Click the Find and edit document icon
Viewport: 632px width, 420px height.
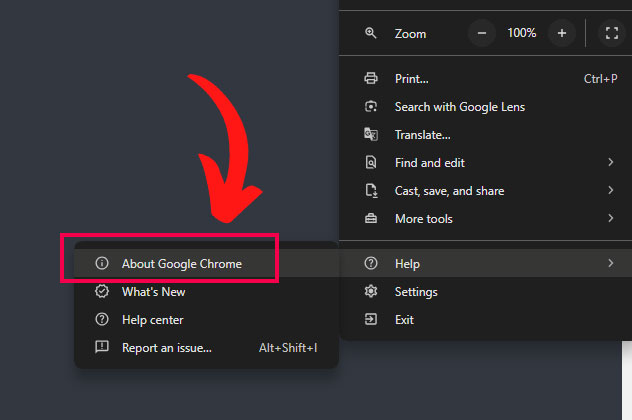(371, 162)
